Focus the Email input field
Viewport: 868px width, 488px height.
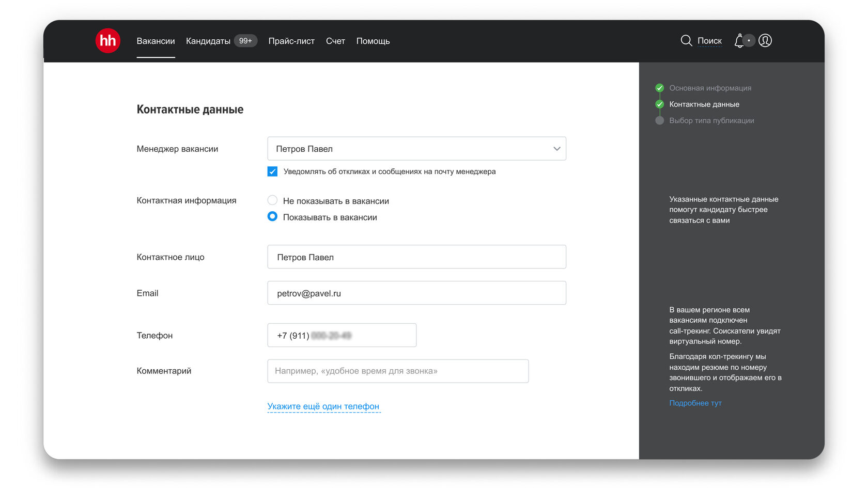coord(417,293)
